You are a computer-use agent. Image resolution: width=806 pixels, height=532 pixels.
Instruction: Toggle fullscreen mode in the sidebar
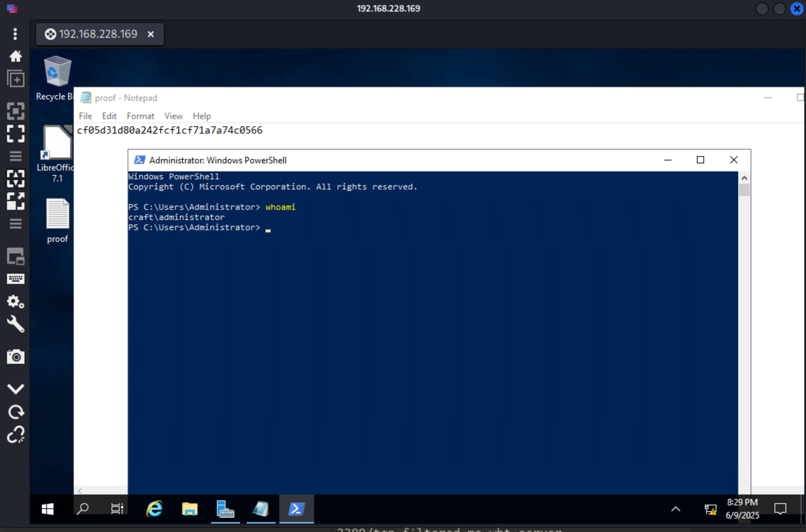15,134
